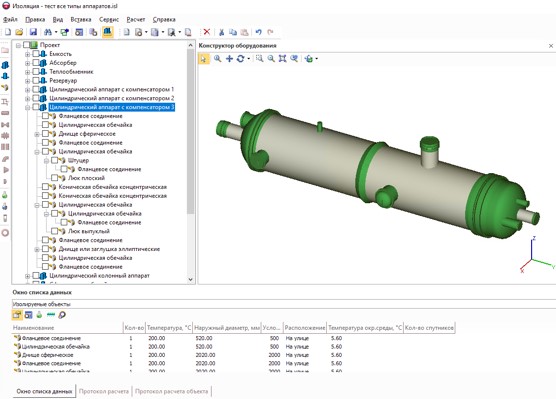Sort by the Наименование column header
This screenshot has height=399, width=556.
coord(67,328)
